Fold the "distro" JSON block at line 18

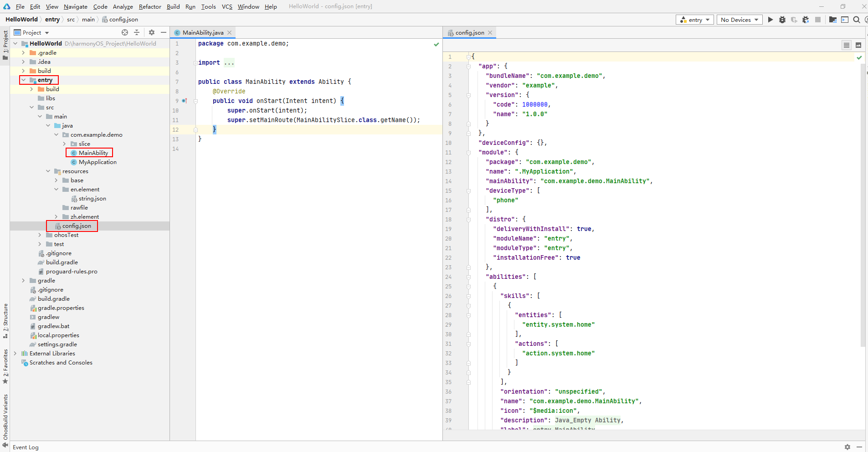(x=468, y=219)
